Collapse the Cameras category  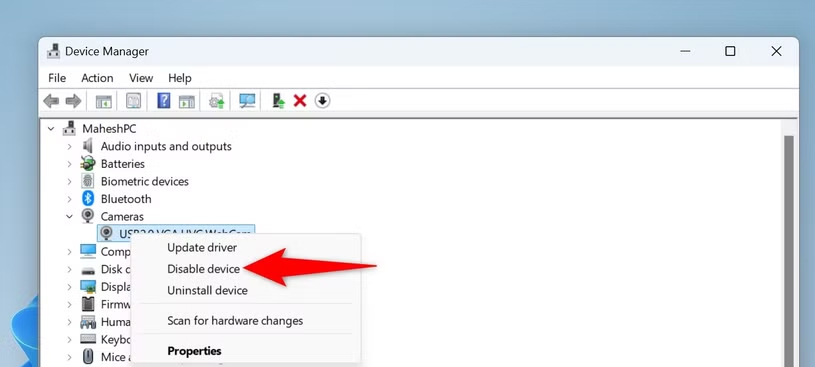(69, 216)
